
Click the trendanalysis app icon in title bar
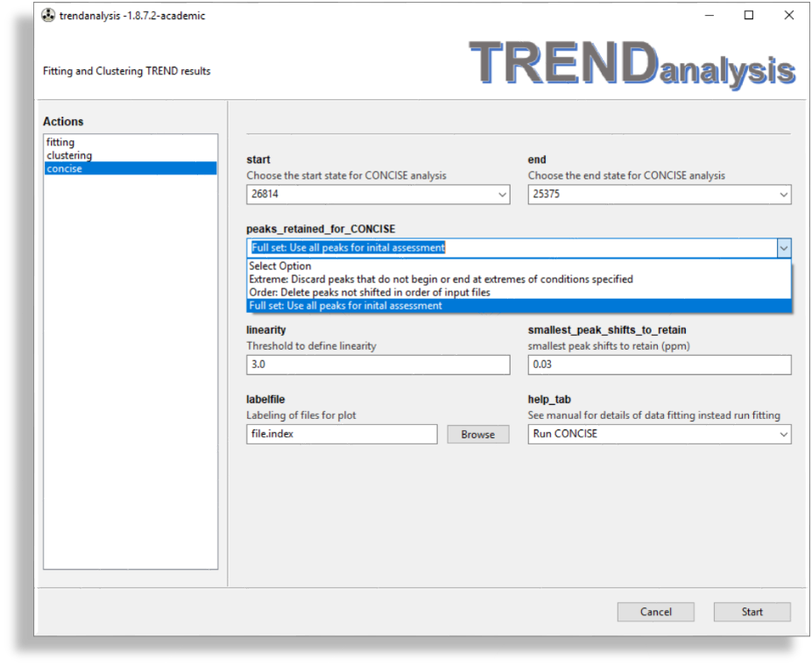pos(49,15)
